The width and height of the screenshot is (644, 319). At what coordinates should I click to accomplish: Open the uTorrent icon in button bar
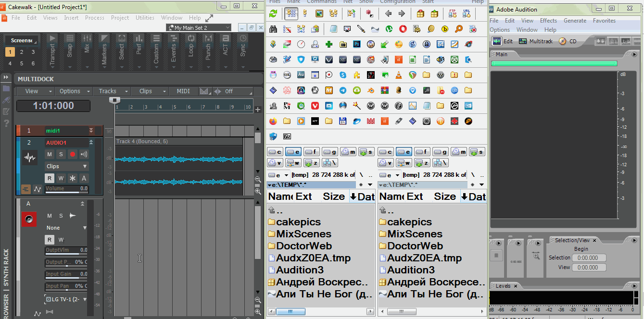pos(389,29)
